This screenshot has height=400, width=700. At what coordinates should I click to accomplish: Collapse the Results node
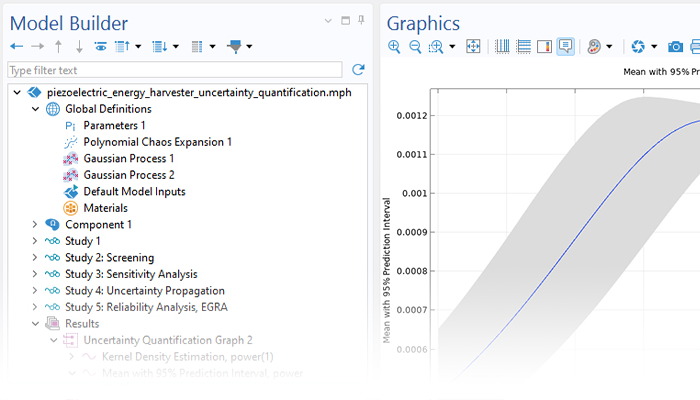click(x=35, y=324)
